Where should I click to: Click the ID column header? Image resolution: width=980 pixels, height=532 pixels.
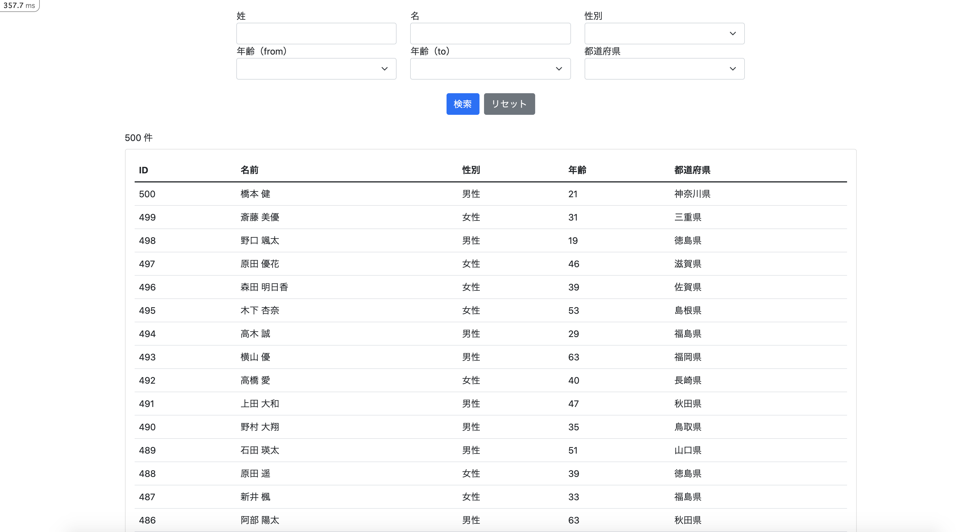[x=143, y=170]
